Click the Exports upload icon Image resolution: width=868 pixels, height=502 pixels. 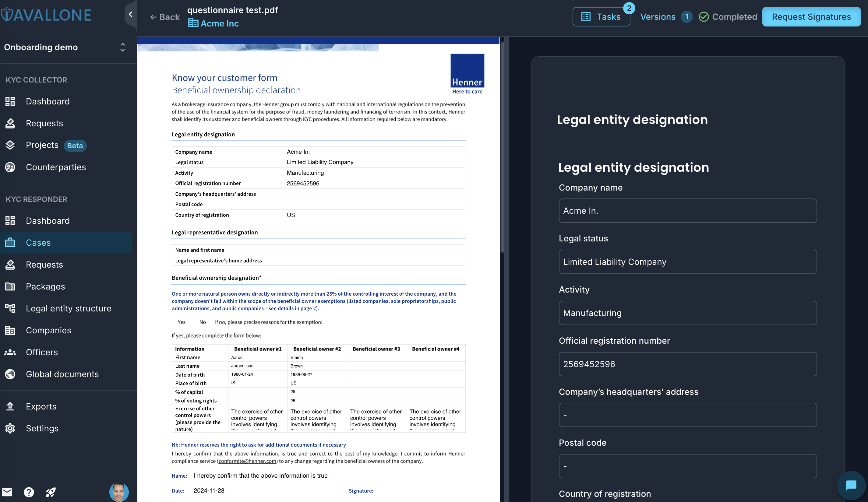click(10, 406)
